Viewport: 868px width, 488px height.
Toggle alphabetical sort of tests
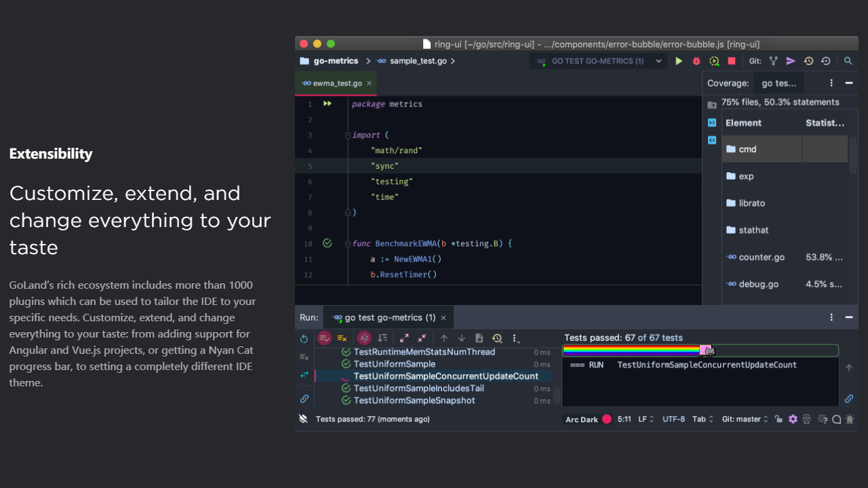tap(365, 338)
